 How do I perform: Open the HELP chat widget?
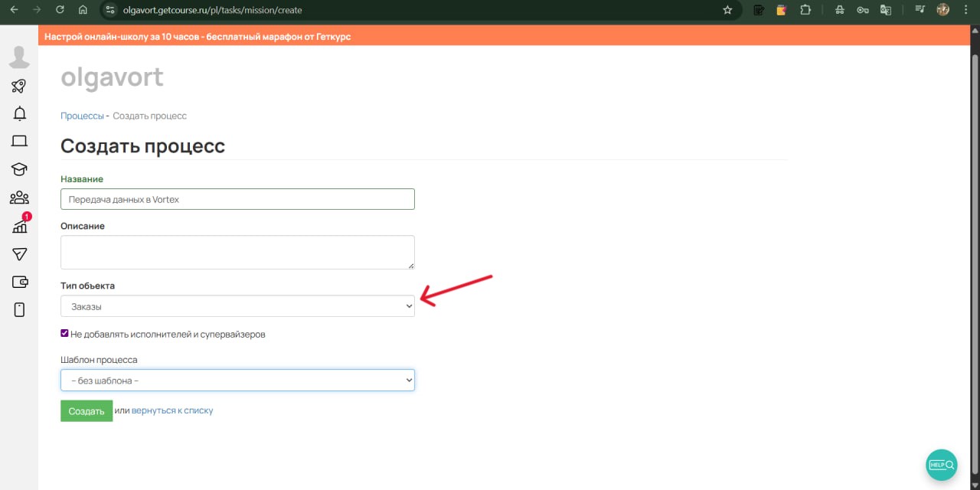pos(942,465)
